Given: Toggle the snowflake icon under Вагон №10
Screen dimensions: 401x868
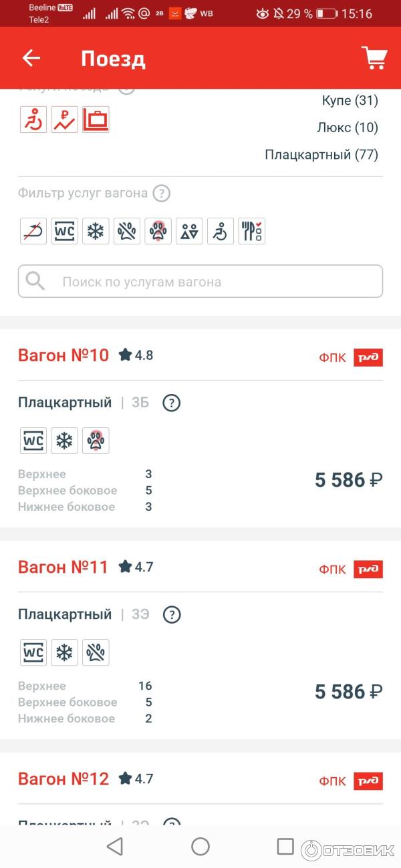Looking at the screenshot, I should click(64, 440).
